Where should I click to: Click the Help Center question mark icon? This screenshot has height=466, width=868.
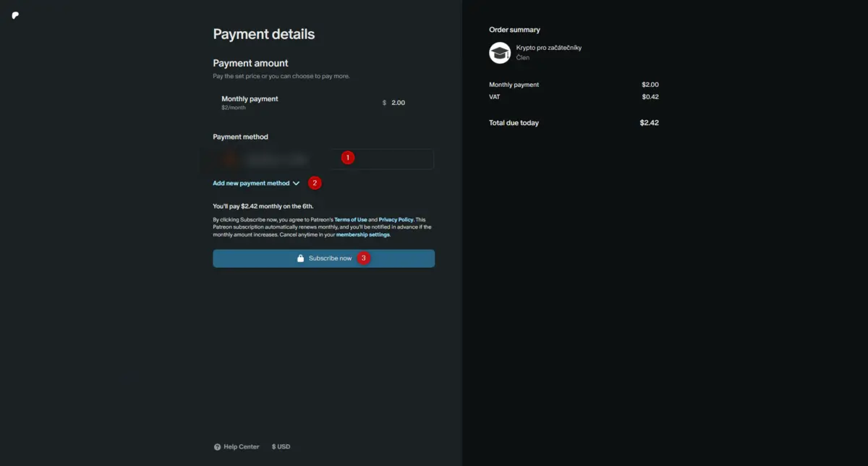click(x=217, y=447)
